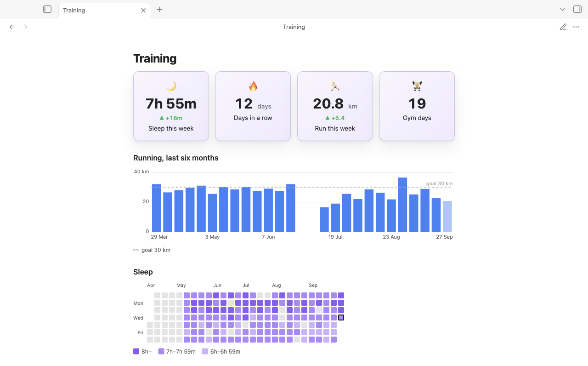The height and width of the screenshot is (366, 588).
Task: Click the 'Wed' row label in sleep heatmap
Action: 138,318
